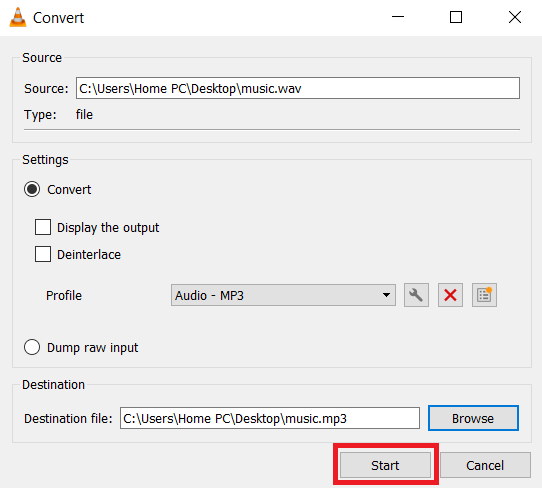This screenshot has width=542, height=488.
Task: Focus the Destination file text field
Action: tap(270, 418)
